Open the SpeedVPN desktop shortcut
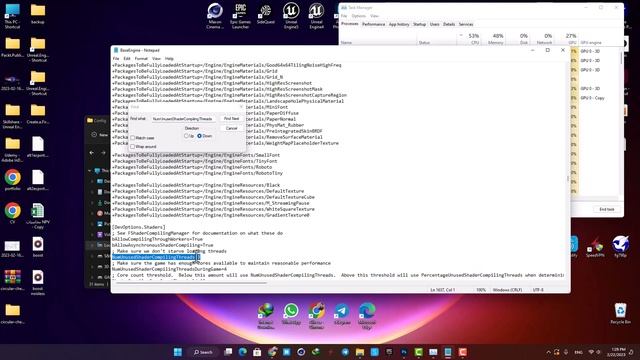The height and width of the screenshot is (360, 640). point(595,247)
